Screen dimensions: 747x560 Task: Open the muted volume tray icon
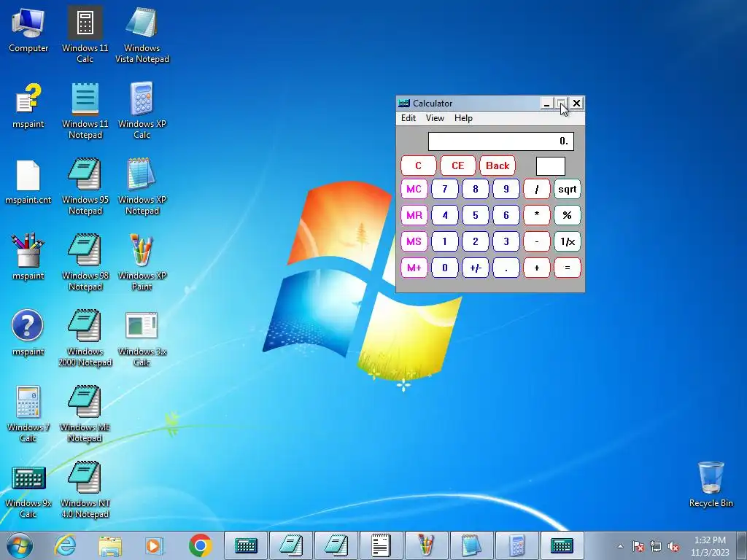click(673, 546)
